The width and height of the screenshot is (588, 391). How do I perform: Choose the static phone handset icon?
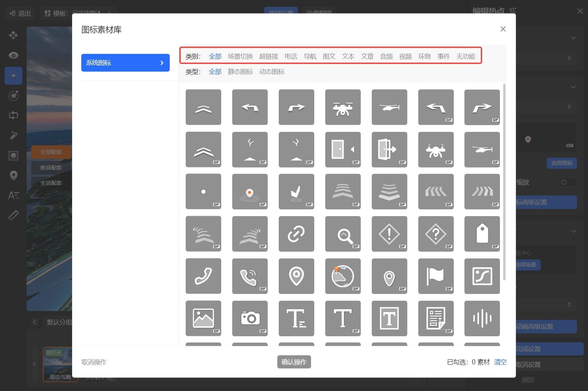pos(203,276)
